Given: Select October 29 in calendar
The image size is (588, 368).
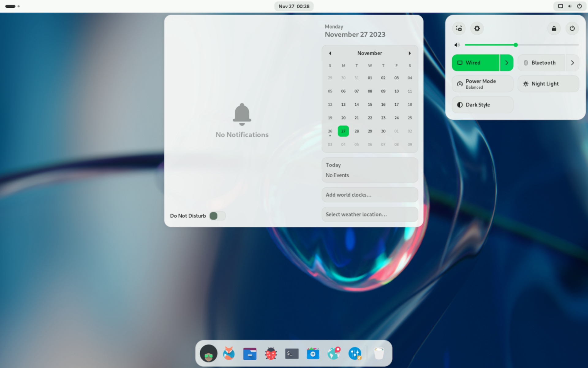Looking at the screenshot, I should 330,78.
